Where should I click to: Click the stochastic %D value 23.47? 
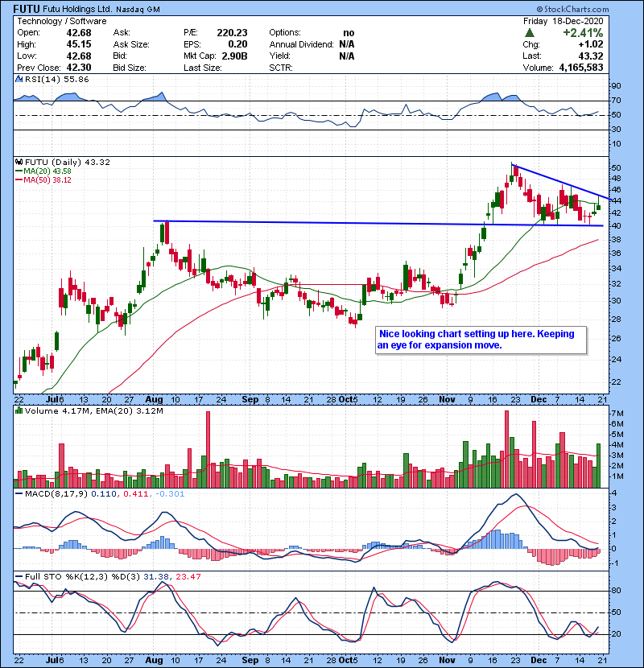(188, 576)
